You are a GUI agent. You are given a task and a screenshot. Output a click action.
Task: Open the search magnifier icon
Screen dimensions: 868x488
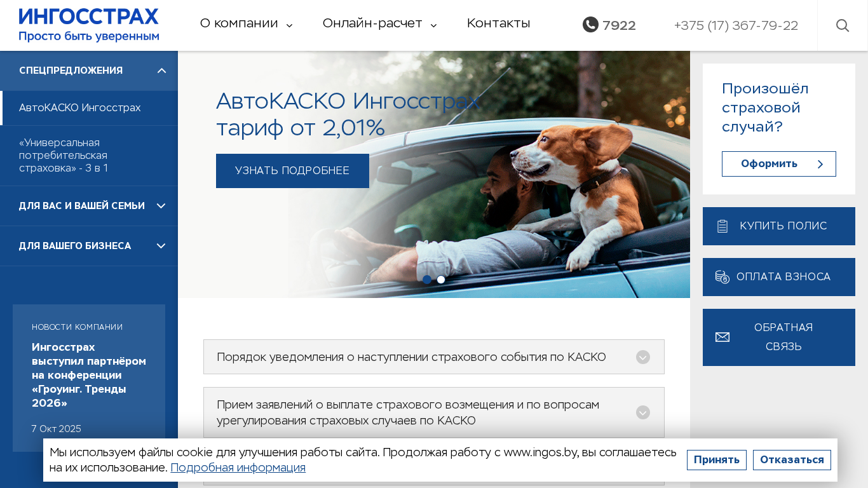(x=843, y=25)
